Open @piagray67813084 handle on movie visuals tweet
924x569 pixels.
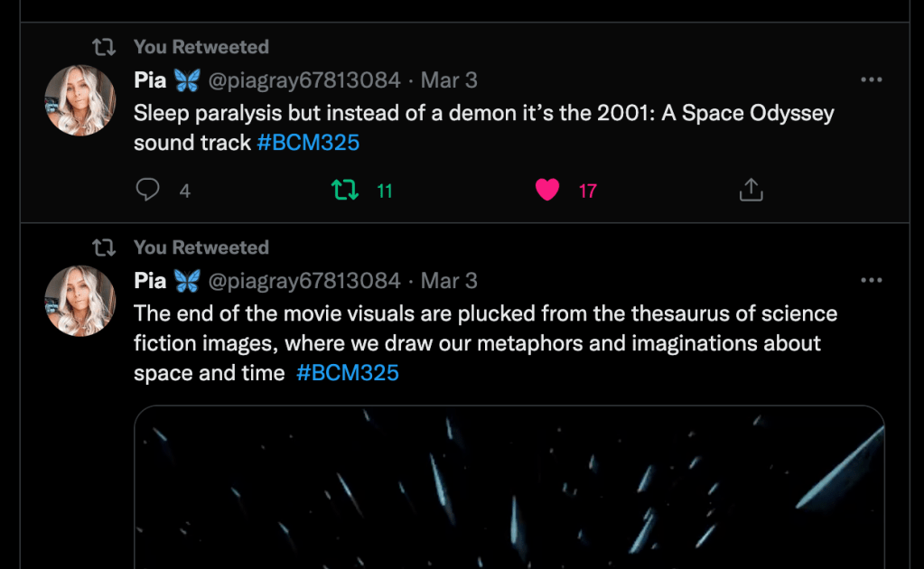[x=304, y=281]
